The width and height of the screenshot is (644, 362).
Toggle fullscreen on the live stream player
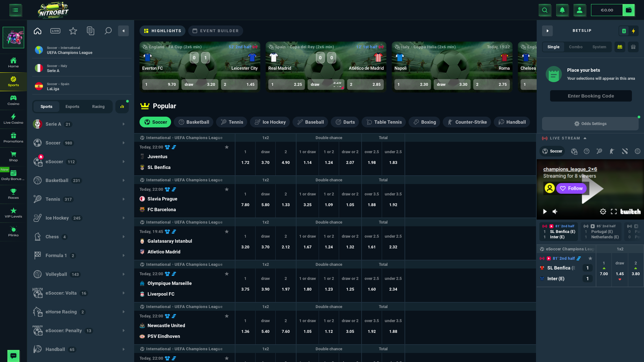614,212
